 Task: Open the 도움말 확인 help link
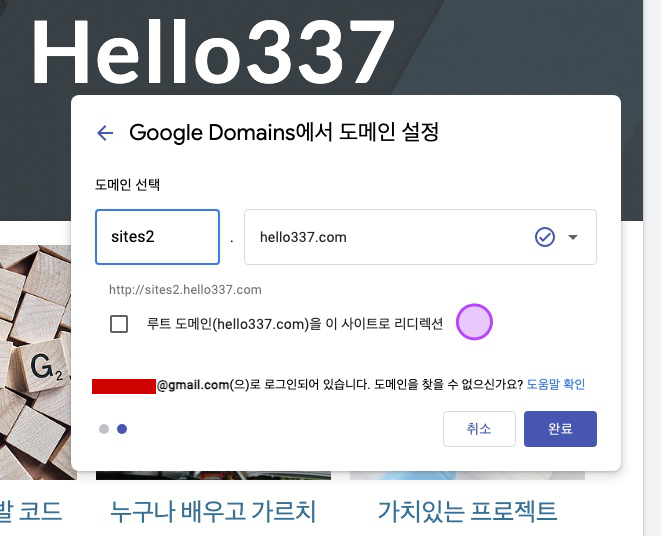coord(556,384)
